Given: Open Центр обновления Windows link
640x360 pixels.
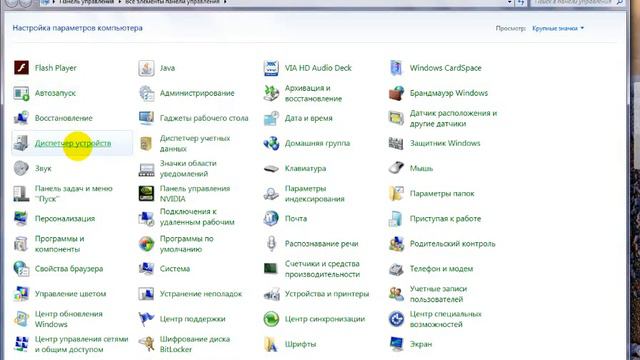Looking at the screenshot, I should (x=68, y=319).
